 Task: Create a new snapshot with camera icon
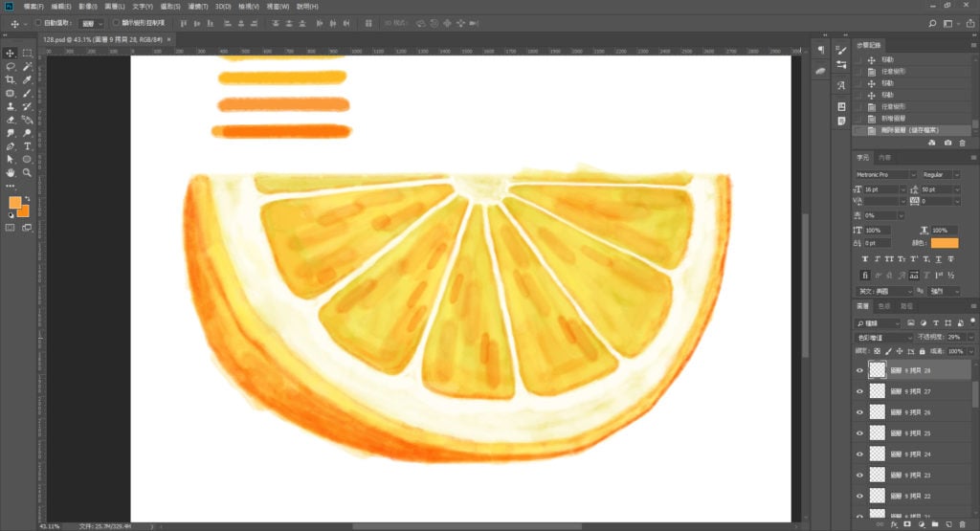(947, 143)
